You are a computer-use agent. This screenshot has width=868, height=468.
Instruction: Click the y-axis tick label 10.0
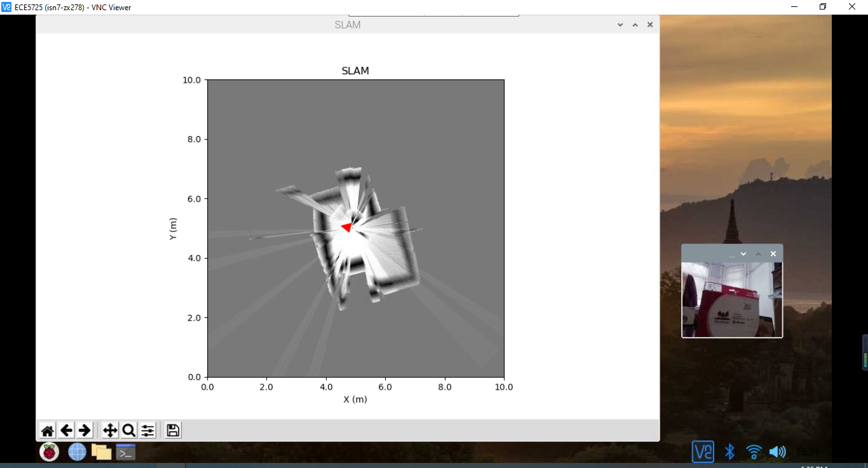[x=191, y=80]
